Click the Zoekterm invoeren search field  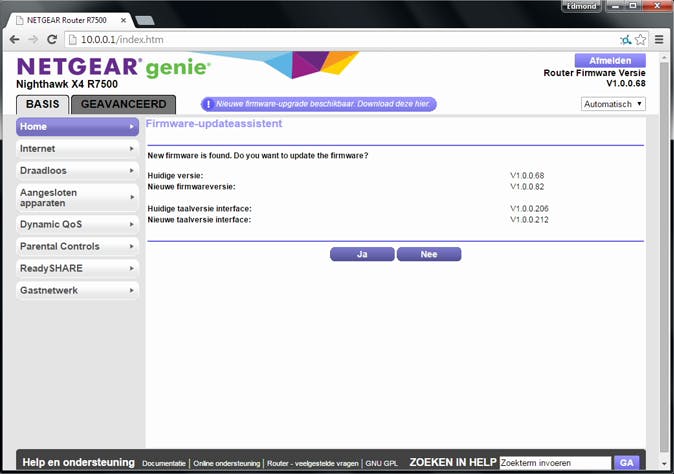point(555,463)
